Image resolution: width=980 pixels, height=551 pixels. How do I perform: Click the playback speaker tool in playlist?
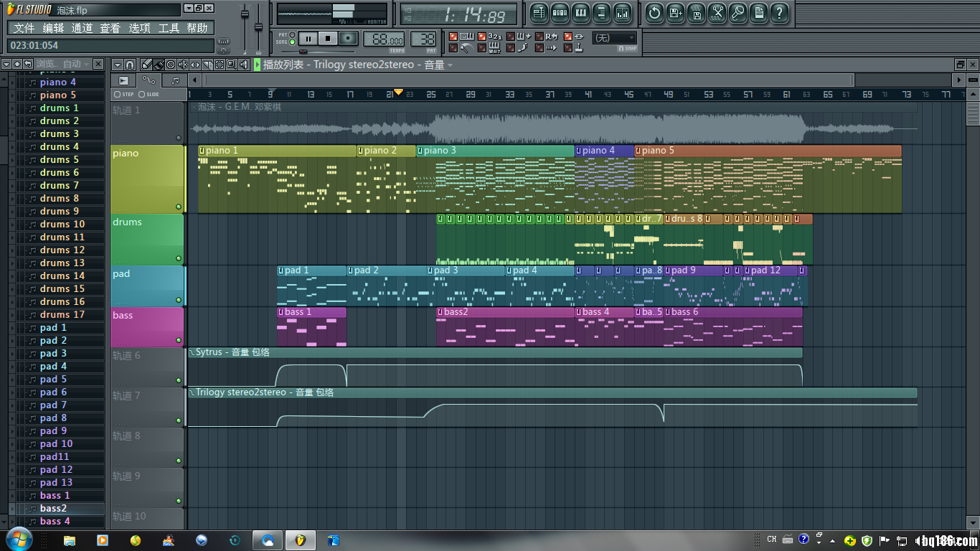click(243, 65)
